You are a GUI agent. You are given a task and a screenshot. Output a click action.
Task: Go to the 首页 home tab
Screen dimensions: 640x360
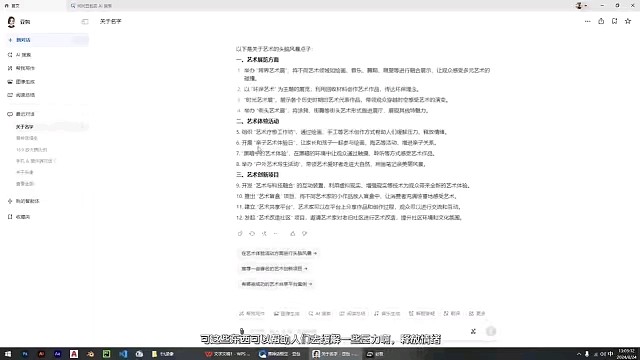tap(12, 6)
